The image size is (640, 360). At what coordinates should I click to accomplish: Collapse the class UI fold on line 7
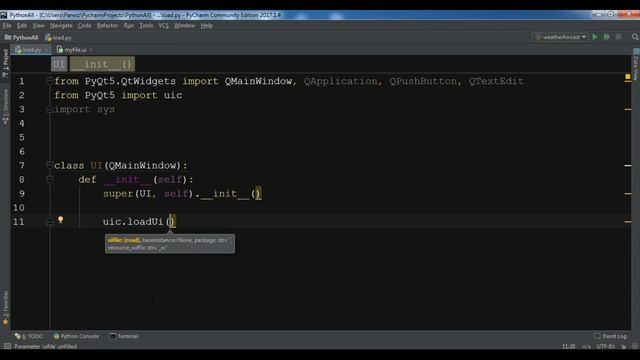click(x=50, y=165)
